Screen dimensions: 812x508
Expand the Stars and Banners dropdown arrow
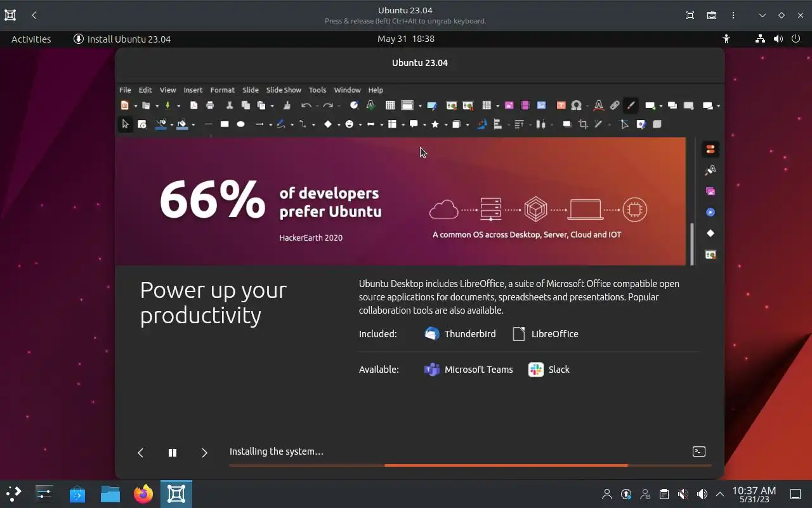pos(446,125)
